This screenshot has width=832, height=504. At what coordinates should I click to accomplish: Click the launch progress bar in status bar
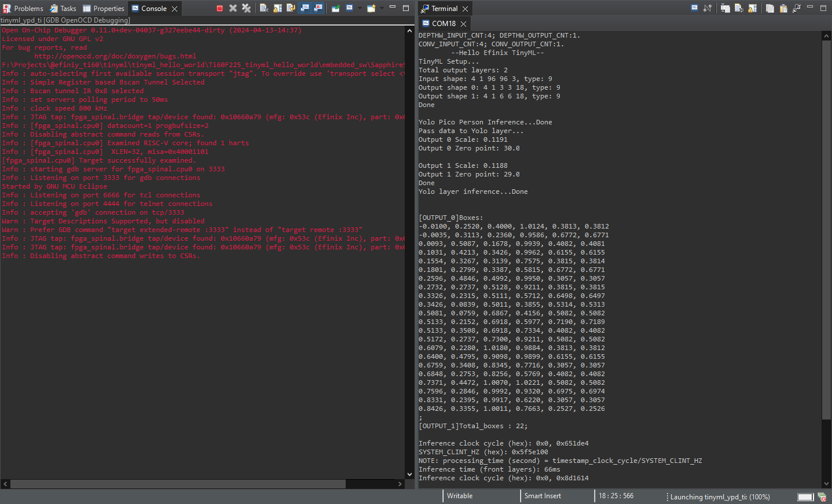[x=805, y=497]
